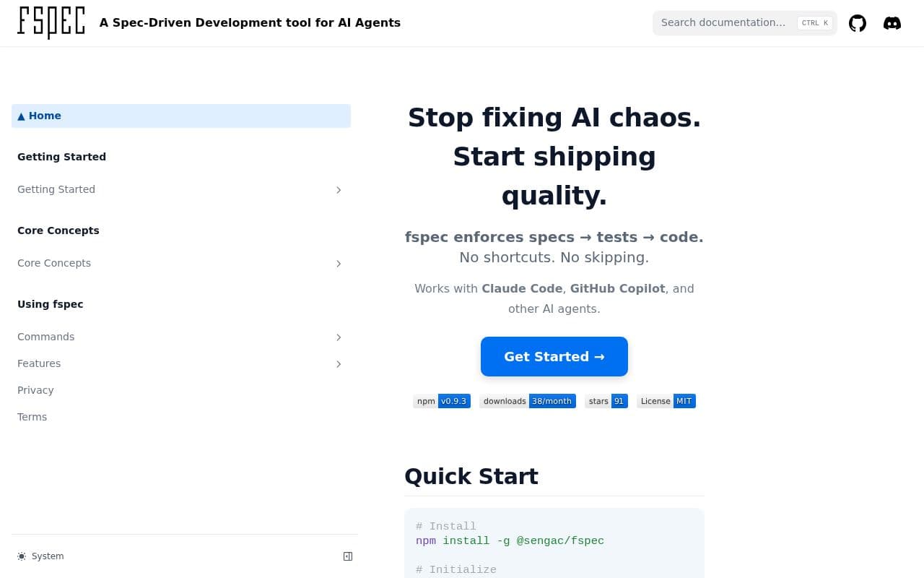This screenshot has width=924, height=578.
Task: Click the Quick Start heading
Action: (471, 477)
